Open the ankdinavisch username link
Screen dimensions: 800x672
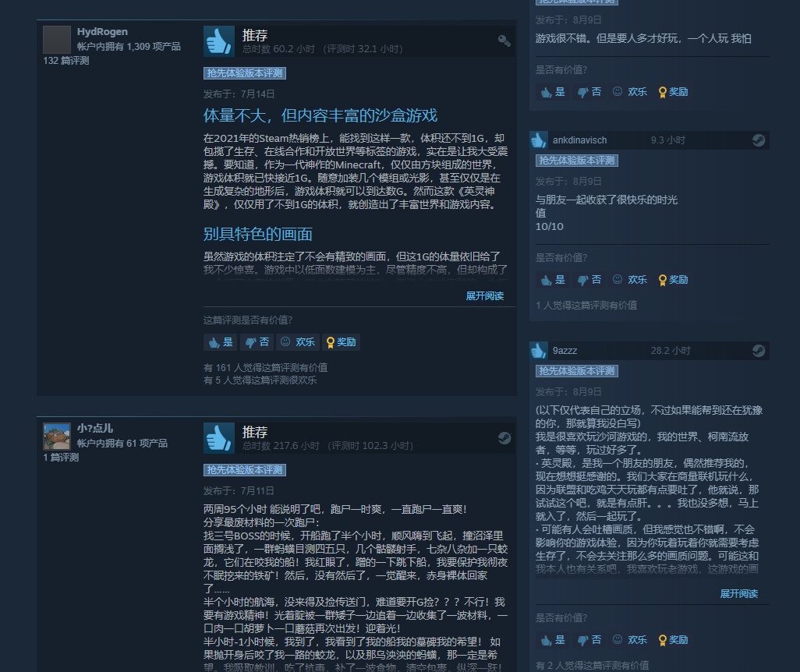[x=579, y=140]
